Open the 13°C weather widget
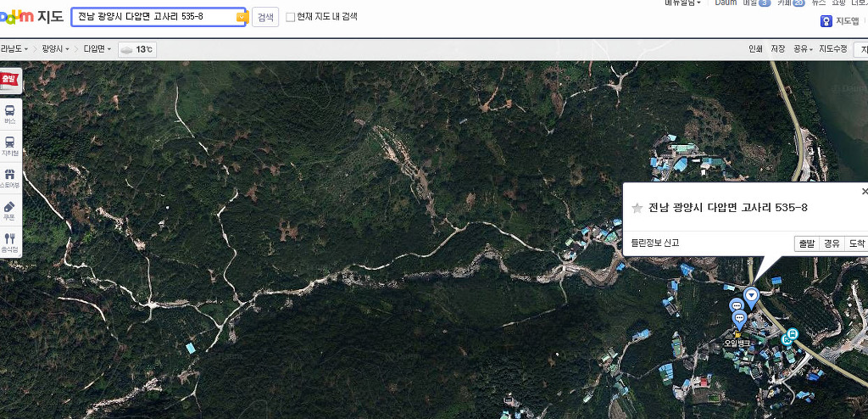The width and height of the screenshot is (868, 419). pos(137,50)
